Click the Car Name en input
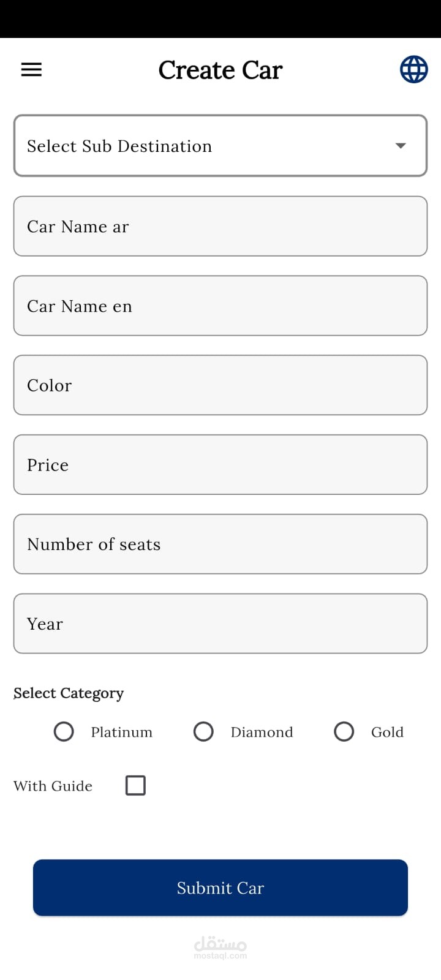441x980 pixels. coord(221,306)
